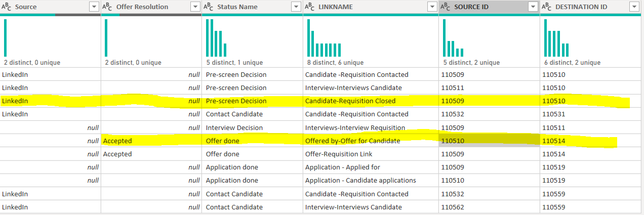Click '5 distinct, 2 unique' under SOURCE ID
Image resolution: width=644 pixels, height=215 pixels.
tap(471, 63)
